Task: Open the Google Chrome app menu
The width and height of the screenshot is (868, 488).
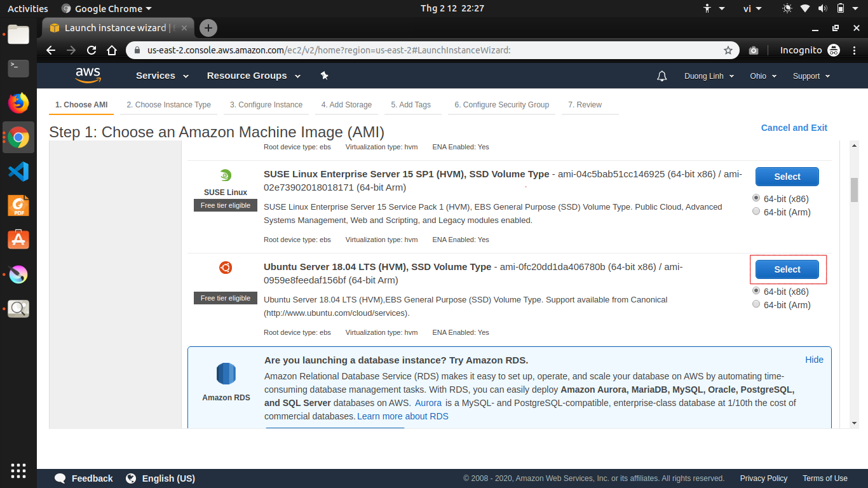Action: pyautogui.click(x=107, y=8)
